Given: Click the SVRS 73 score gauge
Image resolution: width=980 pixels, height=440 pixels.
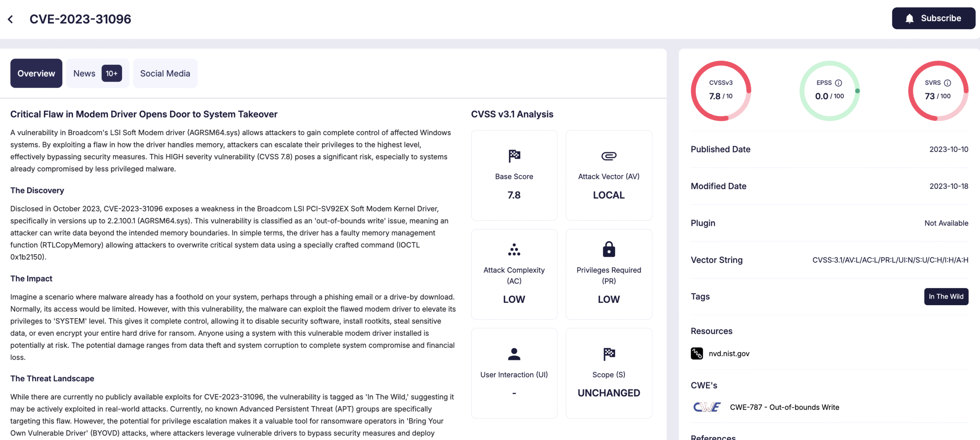Looking at the screenshot, I should (x=938, y=91).
